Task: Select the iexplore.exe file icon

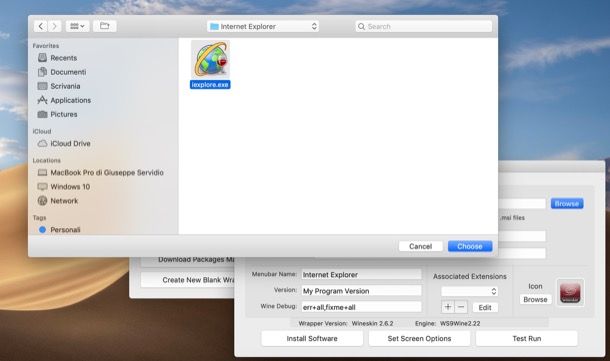Action: tap(210, 59)
